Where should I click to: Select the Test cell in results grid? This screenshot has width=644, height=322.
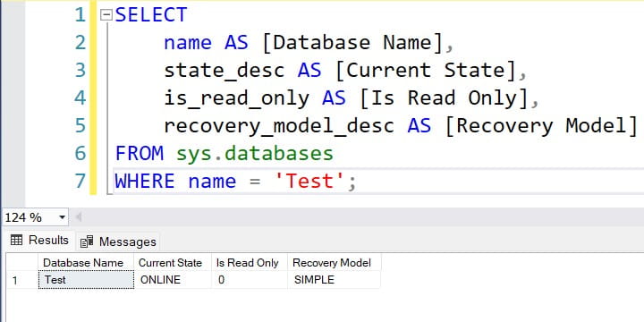(86, 280)
